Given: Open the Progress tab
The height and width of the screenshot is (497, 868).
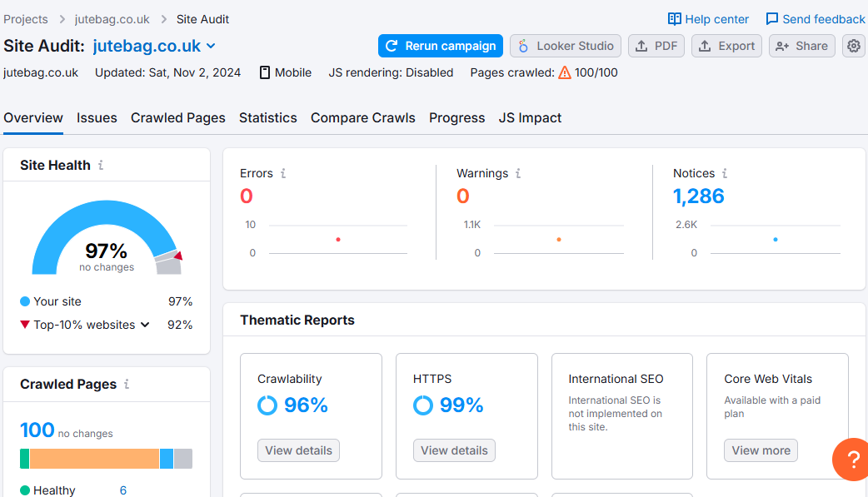Looking at the screenshot, I should (x=456, y=118).
